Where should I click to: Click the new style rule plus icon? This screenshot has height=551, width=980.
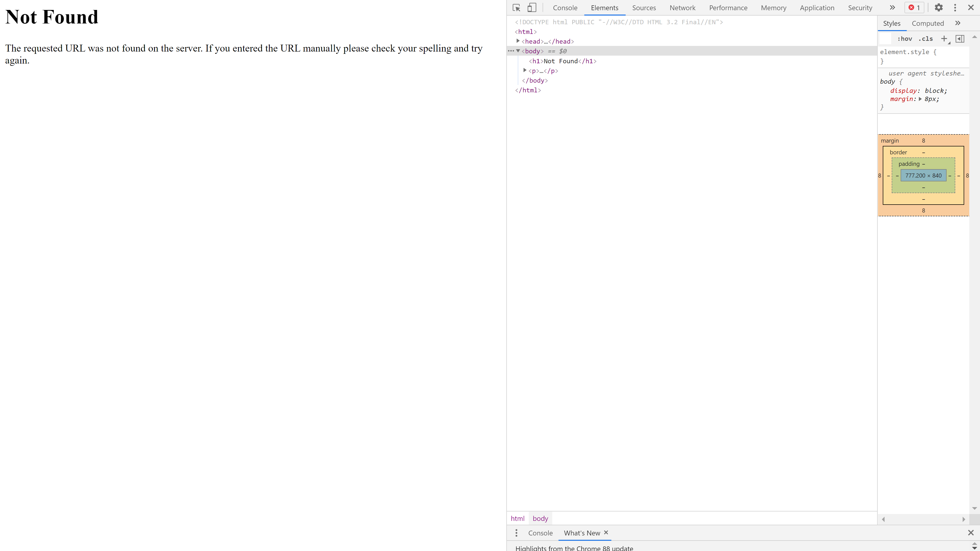[944, 39]
